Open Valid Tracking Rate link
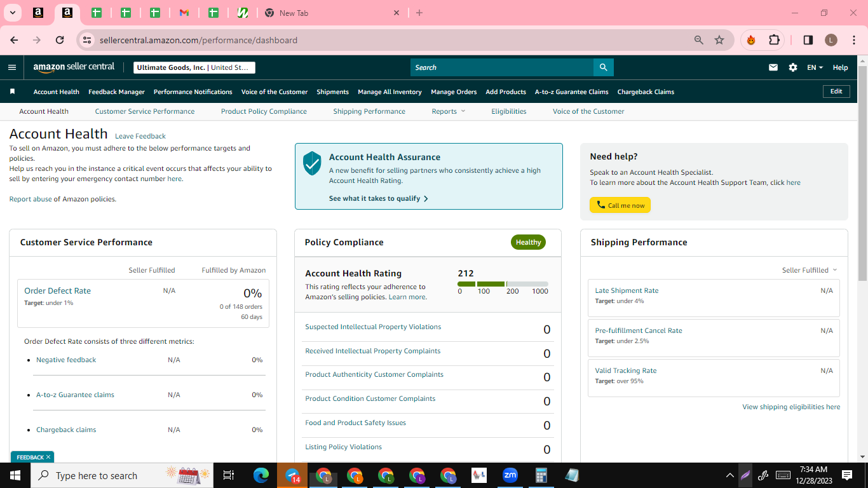868x488 pixels. tap(626, 370)
